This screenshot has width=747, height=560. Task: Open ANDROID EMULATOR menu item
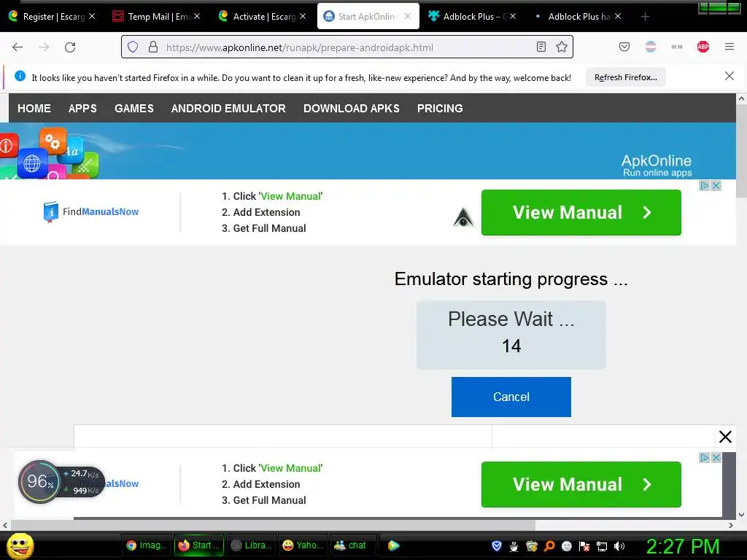point(228,108)
